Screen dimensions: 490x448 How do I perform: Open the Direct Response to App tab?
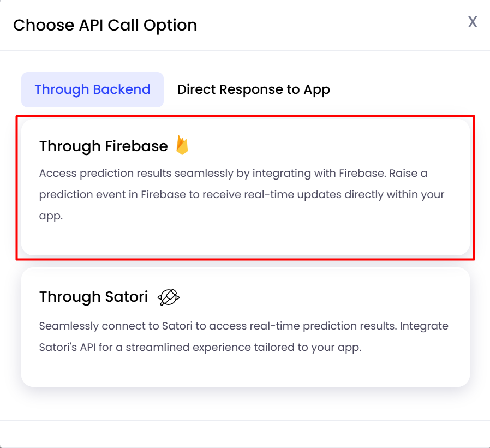[253, 89]
